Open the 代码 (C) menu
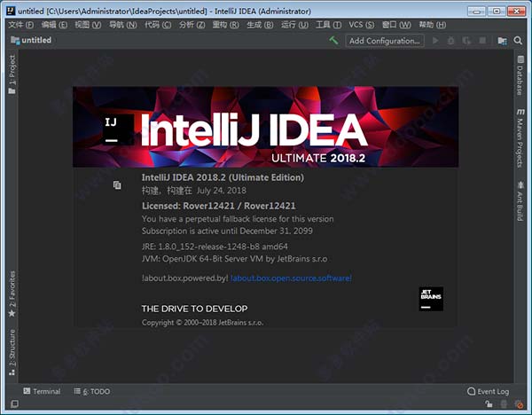Viewport: 532px width, 415px height. pyautogui.click(x=158, y=25)
